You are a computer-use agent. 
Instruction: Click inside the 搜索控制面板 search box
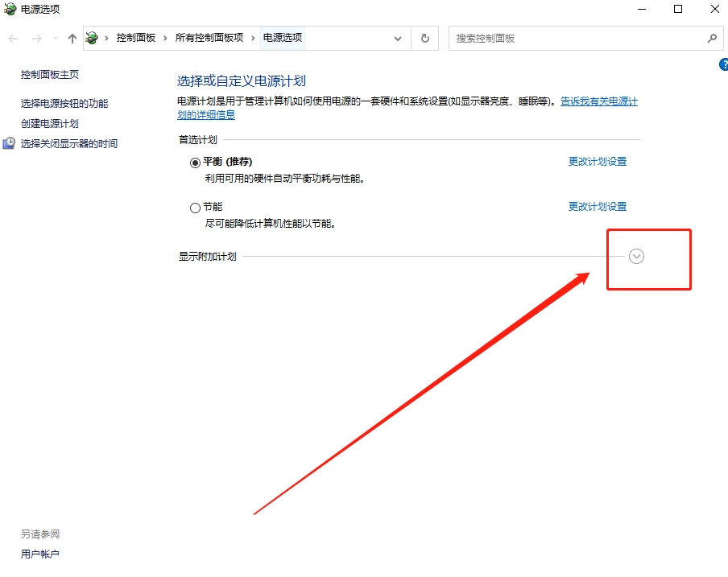pyautogui.click(x=564, y=38)
